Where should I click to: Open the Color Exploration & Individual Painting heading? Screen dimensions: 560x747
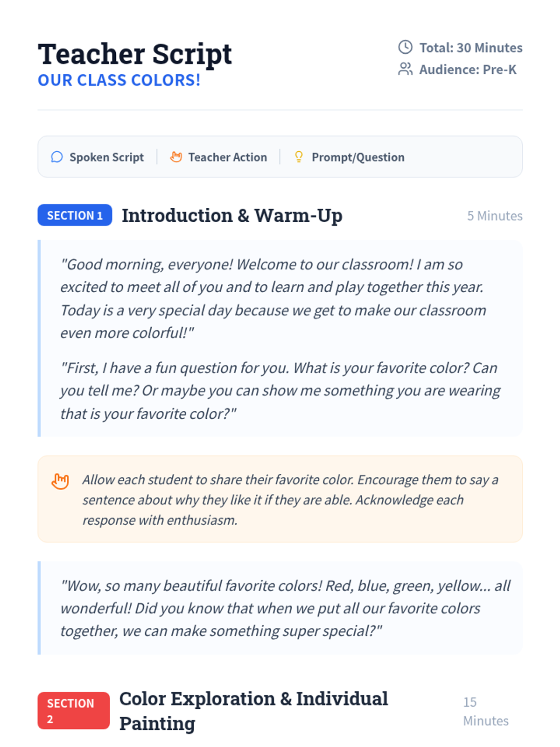tap(253, 711)
